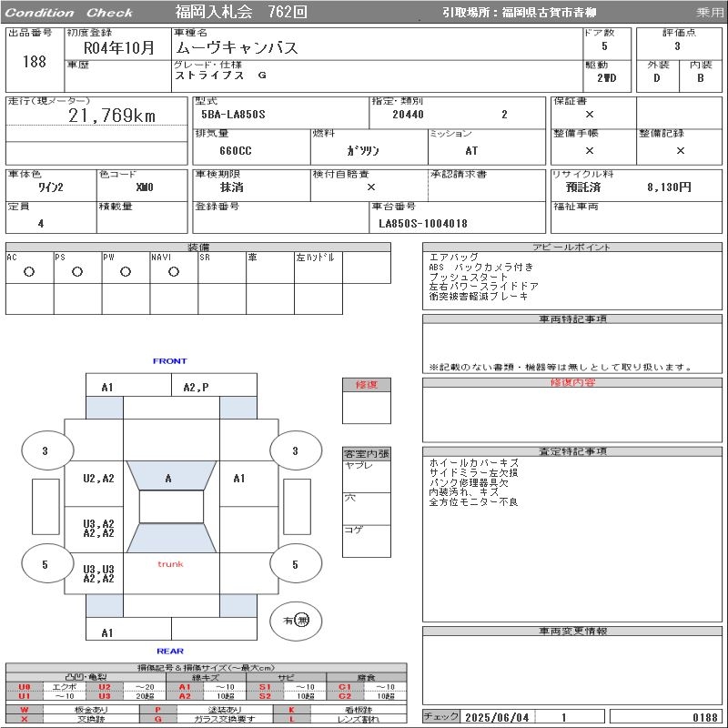Click the inspection status 抹消
The image size is (728, 728).
pyautogui.click(x=232, y=187)
